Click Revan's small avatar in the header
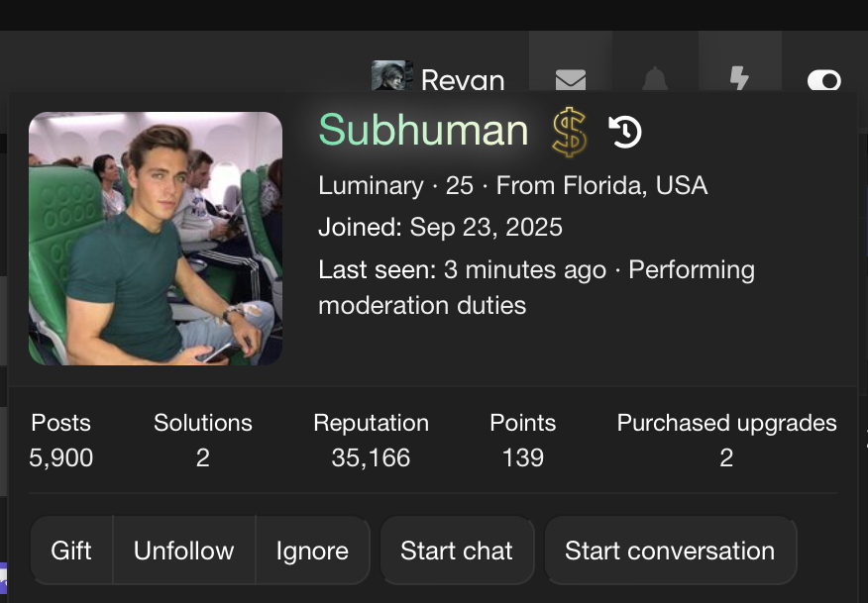Image resolution: width=868 pixels, height=603 pixels. (392, 75)
